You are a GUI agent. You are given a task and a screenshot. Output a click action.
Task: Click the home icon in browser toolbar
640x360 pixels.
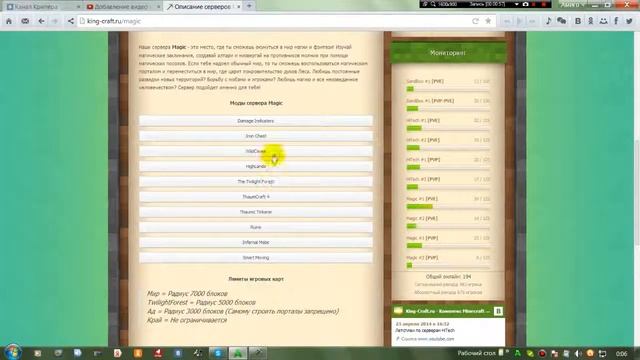(9, 21)
